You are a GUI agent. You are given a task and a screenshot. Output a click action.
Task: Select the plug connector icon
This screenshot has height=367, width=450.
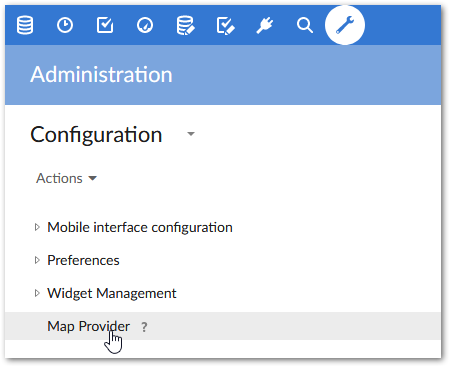[265, 25]
